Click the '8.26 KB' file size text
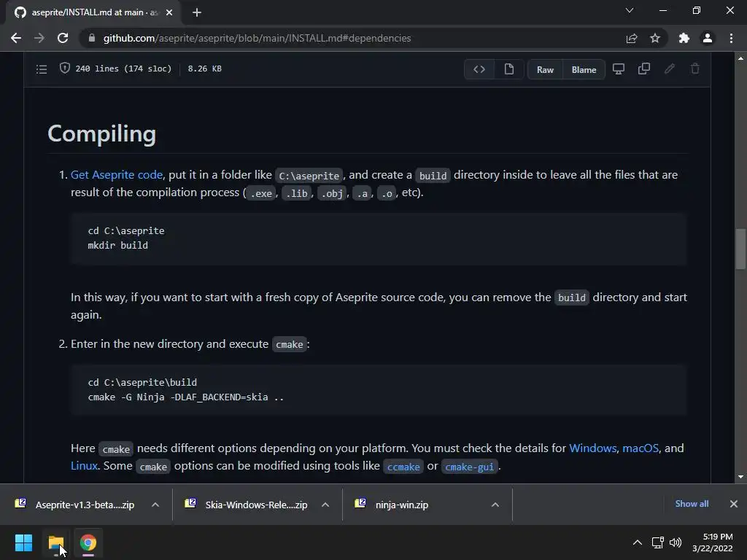Image resolution: width=747 pixels, height=560 pixels. [204, 69]
